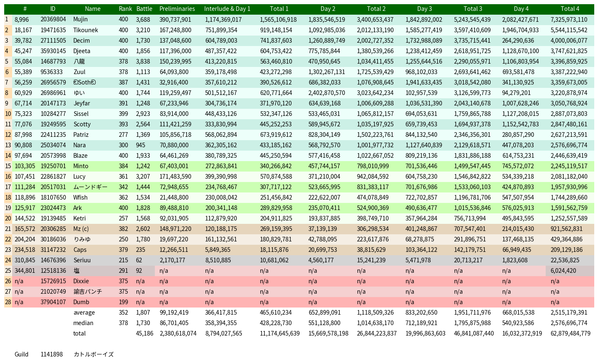Click the name cell "Sissel"
Image resolution: width=598 pixels, height=364 pixels.
[x=81, y=114]
